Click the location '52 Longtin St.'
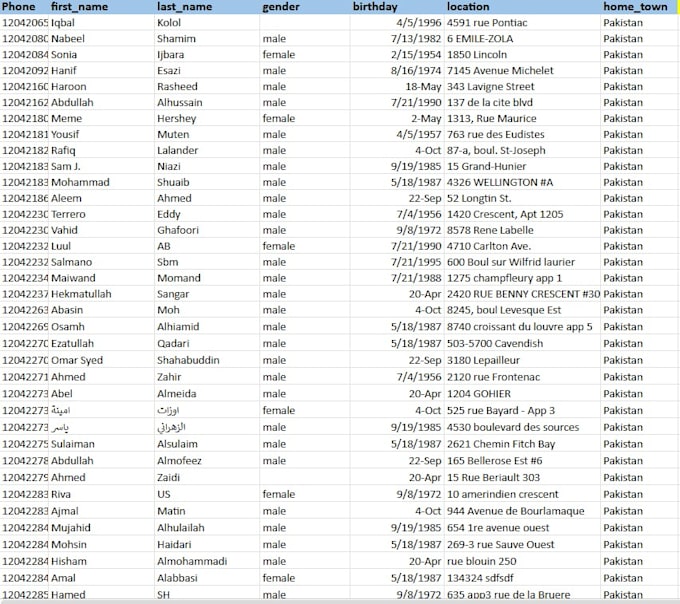680x604 pixels. (479, 199)
